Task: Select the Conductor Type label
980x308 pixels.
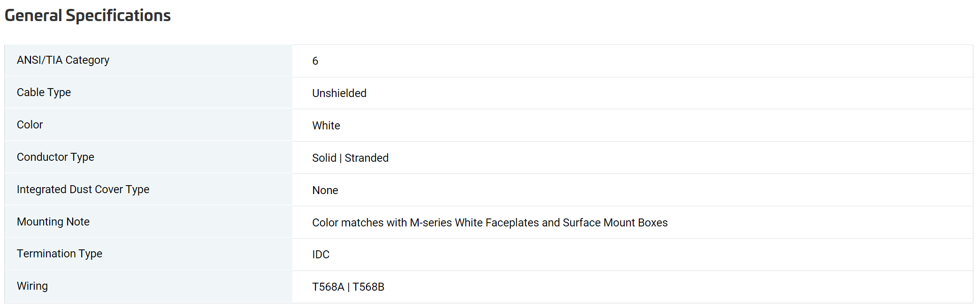Action: [x=55, y=157]
